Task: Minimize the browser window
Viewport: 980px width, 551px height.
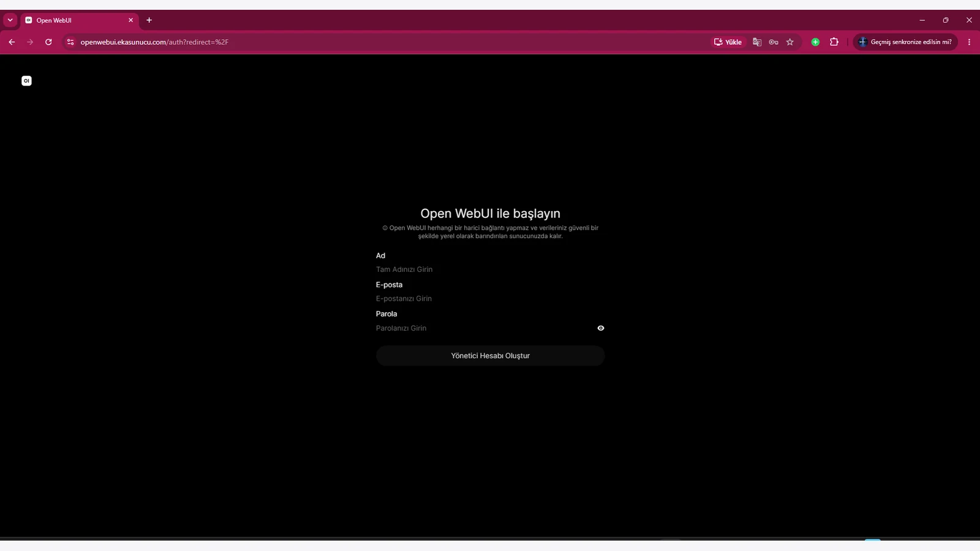Action: coord(922,20)
